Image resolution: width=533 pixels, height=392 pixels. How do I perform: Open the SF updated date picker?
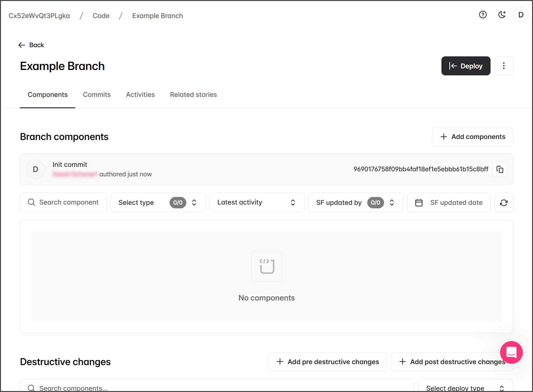tap(449, 203)
